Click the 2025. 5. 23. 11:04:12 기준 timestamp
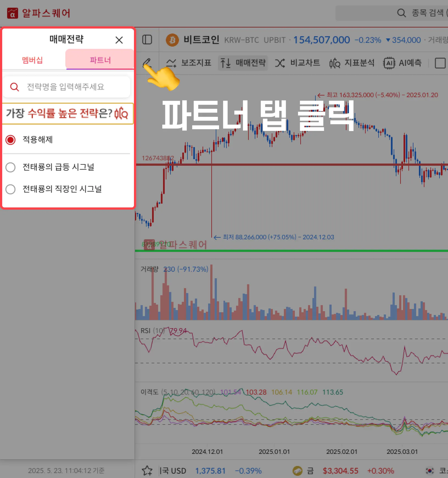The image size is (448, 478). point(66,471)
